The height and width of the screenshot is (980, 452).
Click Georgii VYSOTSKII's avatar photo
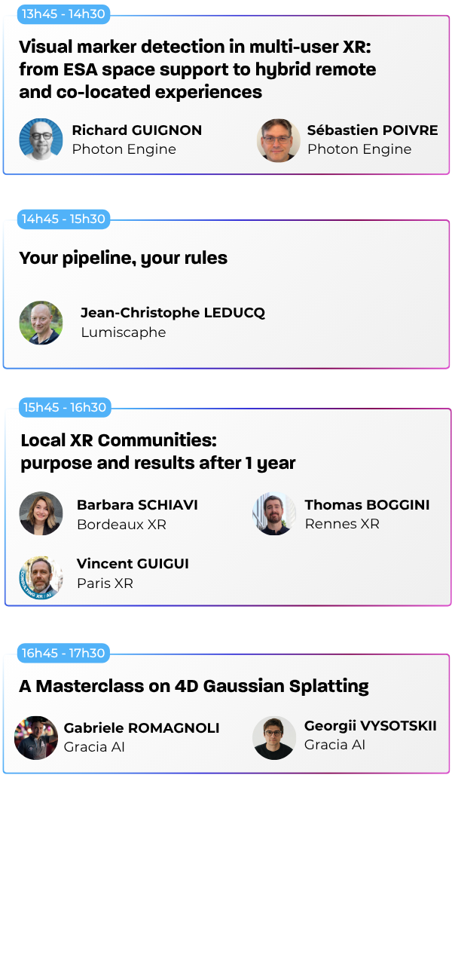(273, 737)
